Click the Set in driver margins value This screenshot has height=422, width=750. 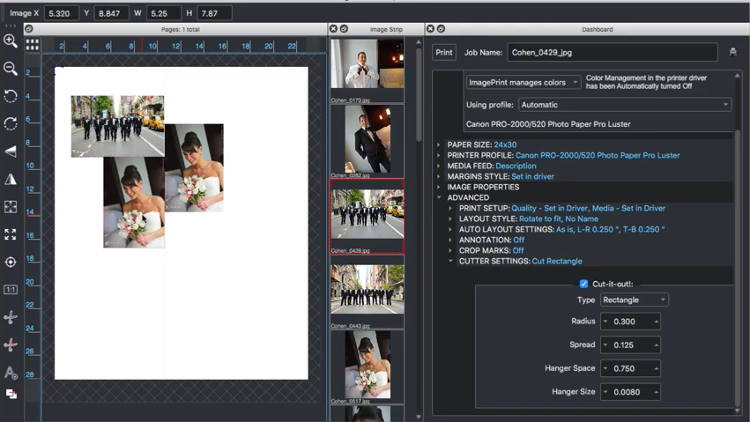pyautogui.click(x=532, y=176)
